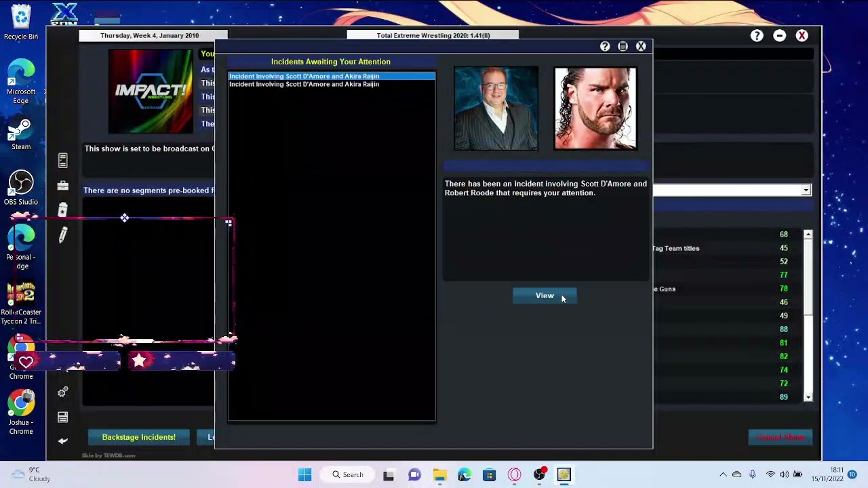Select the second unhighlighted Akira Raijin incident row
Viewport: 868px width, 488px height.
tap(332, 84)
